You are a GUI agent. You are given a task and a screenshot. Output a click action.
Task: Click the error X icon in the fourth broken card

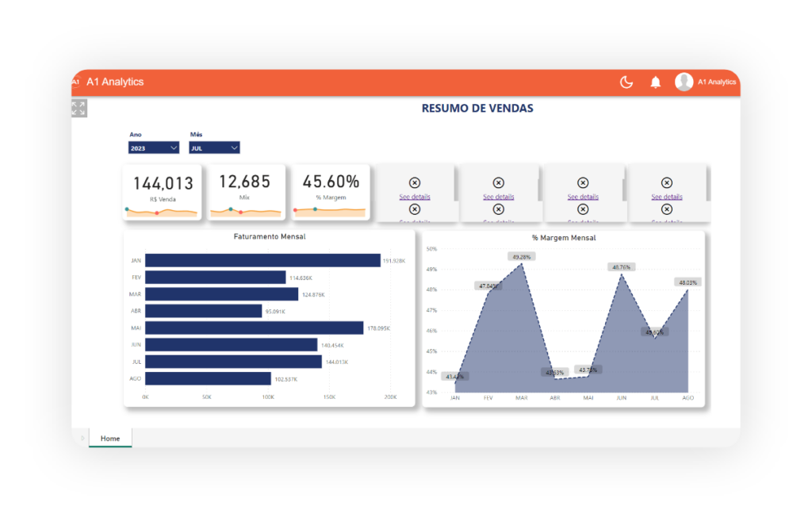(667, 183)
